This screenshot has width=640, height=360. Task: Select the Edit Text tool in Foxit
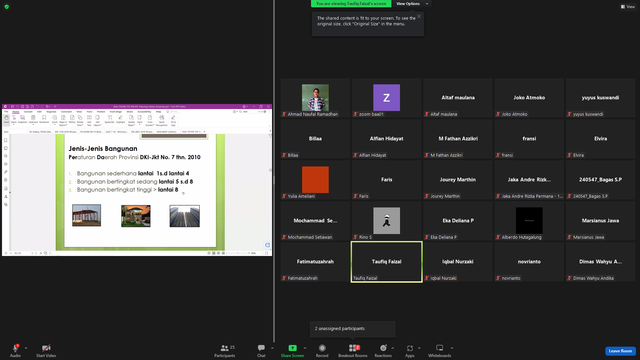(x=89, y=120)
